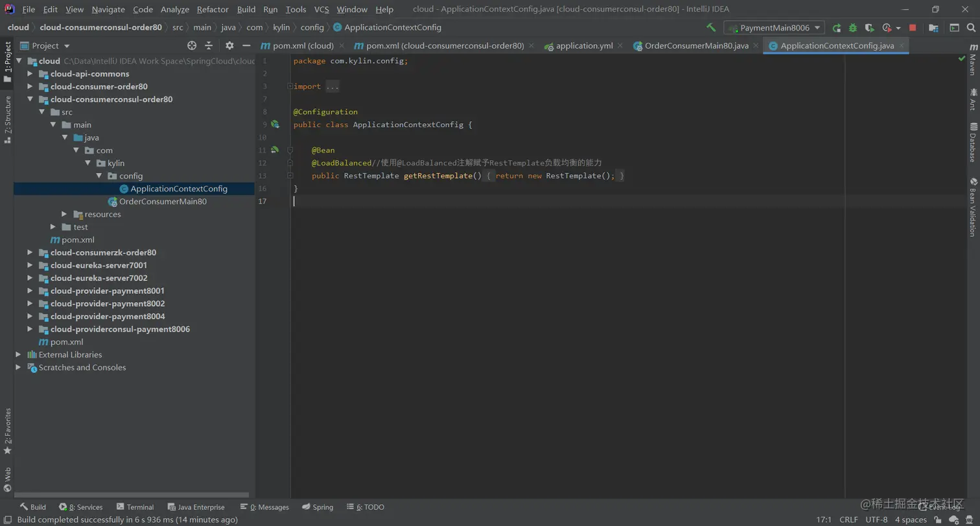Click the Build Project hammer icon
980x526 pixels.
tap(711, 28)
